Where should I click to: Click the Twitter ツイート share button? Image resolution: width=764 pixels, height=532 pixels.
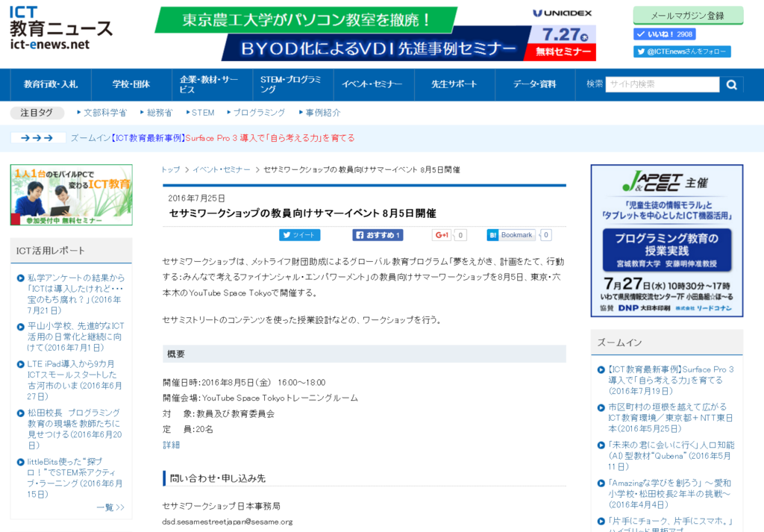click(x=299, y=235)
